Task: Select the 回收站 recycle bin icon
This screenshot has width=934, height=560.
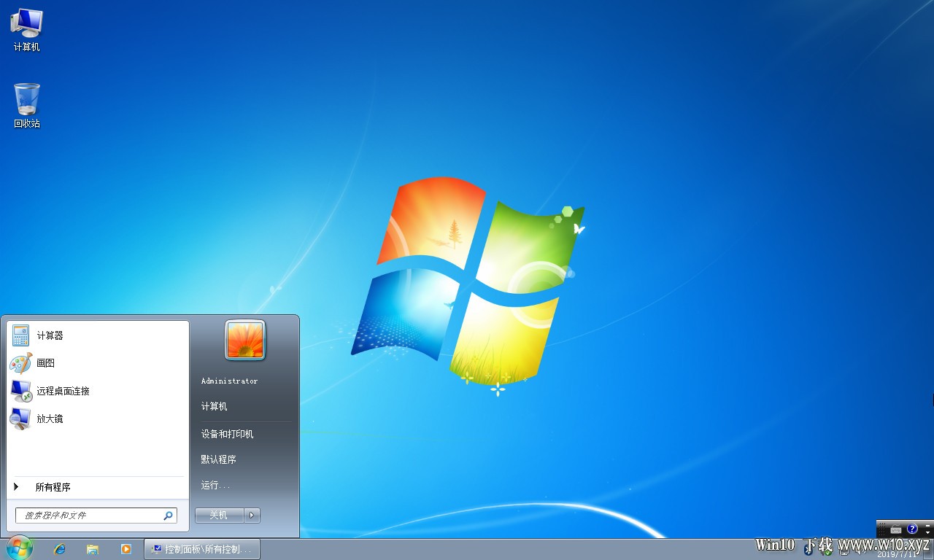Action: click(26, 105)
